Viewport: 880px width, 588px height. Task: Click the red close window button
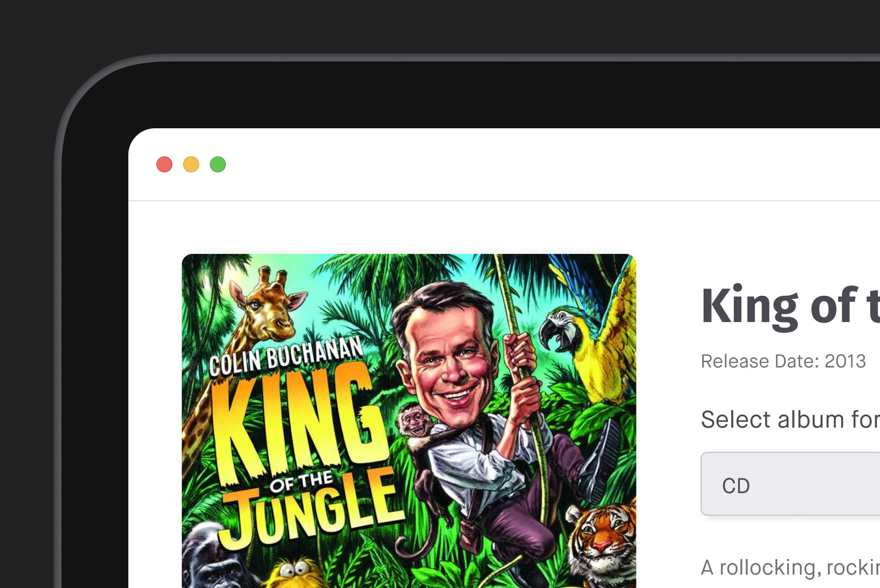(164, 164)
